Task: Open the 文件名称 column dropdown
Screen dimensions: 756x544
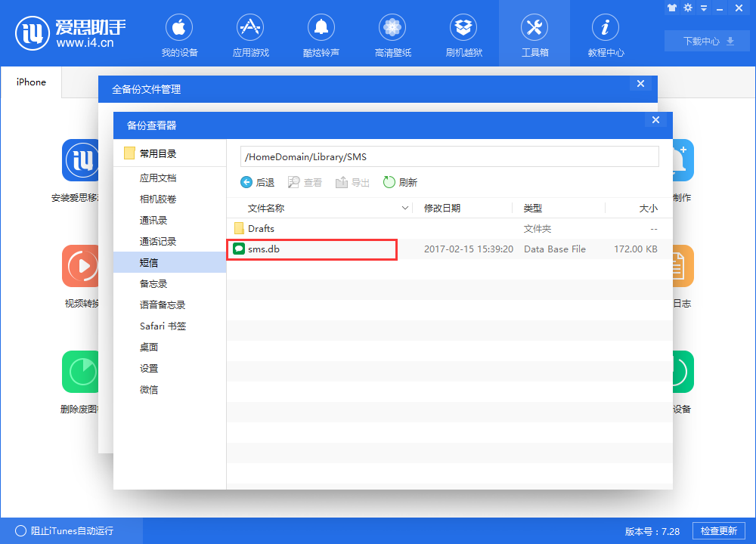Action: pos(406,208)
